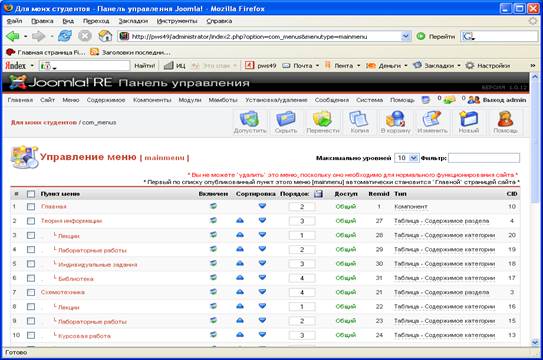Open the Joomla Меню menu
This screenshot has width=543, height=360.
(71, 100)
